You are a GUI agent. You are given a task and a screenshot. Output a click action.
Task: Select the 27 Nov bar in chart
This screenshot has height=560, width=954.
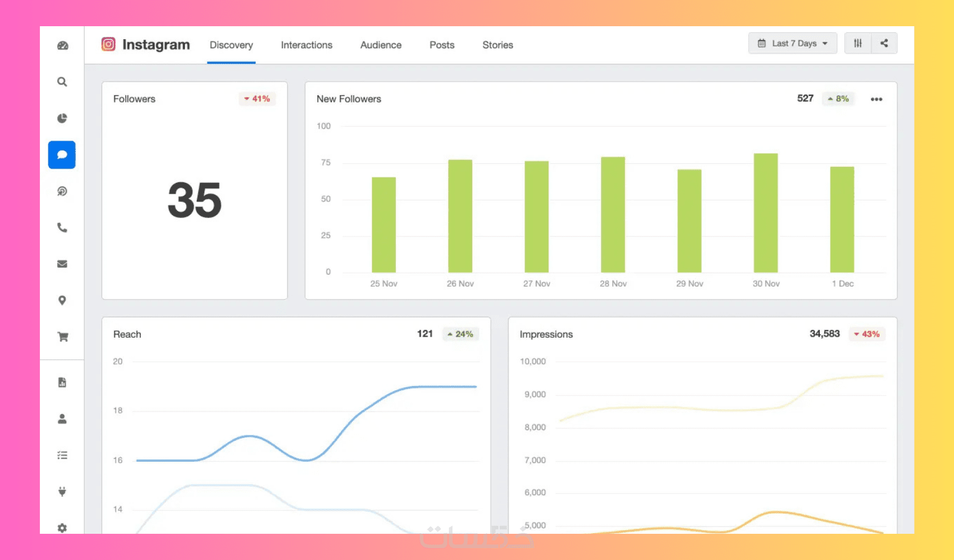[x=537, y=217]
